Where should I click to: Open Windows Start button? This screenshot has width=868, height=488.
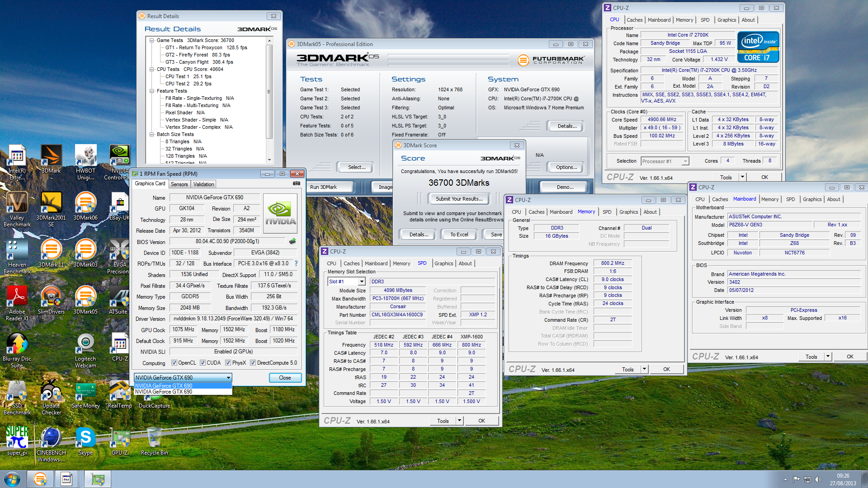coord(12,479)
